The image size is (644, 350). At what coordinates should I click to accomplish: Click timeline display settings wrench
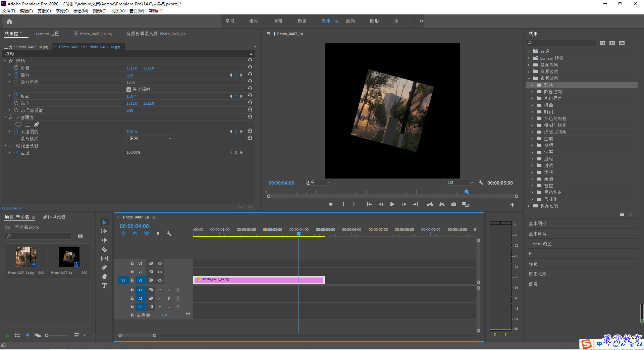pos(169,234)
